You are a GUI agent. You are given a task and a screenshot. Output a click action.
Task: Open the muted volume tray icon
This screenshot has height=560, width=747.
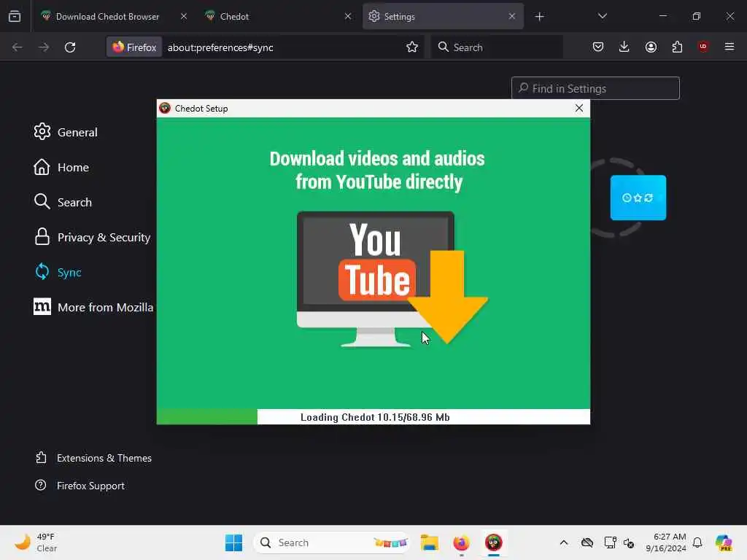(629, 542)
